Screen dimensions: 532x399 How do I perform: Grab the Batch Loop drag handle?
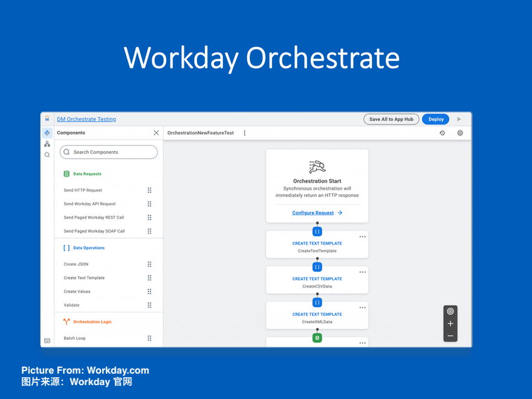(149, 338)
